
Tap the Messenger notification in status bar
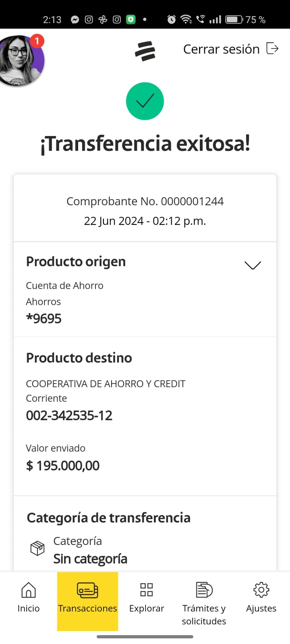[x=75, y=20]
